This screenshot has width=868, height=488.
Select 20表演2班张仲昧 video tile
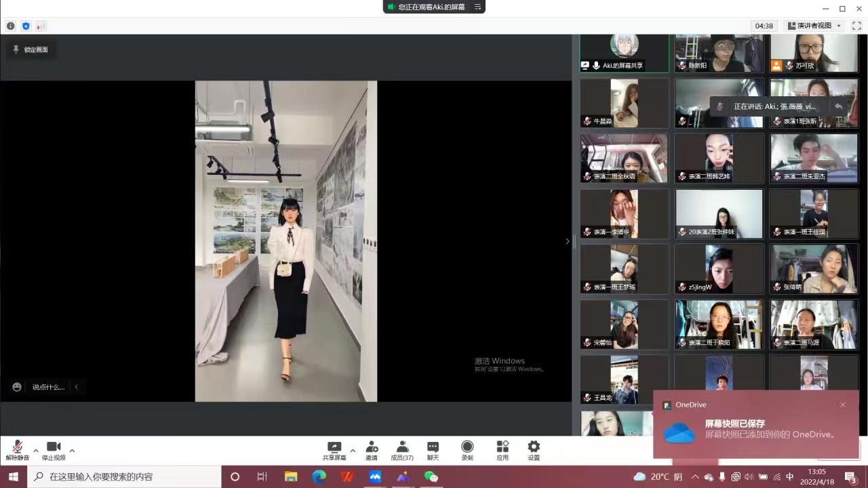(719, 213)
